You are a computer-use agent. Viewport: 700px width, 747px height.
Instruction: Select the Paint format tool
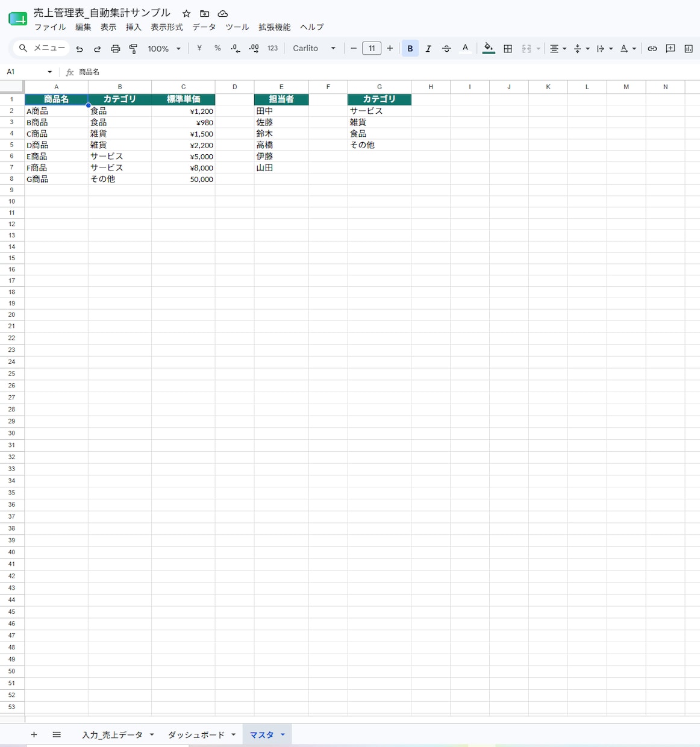pos(133,49)
